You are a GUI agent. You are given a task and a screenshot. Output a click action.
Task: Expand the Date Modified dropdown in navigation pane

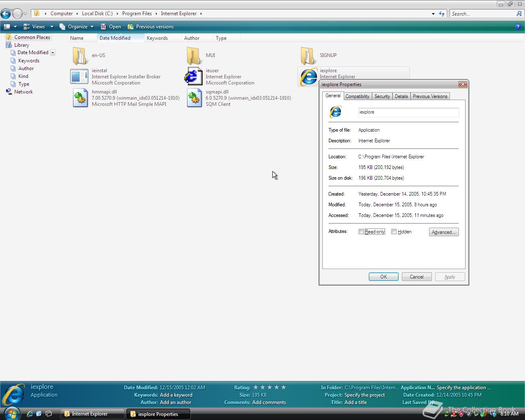pyautogui.click(x=52, y=52)
